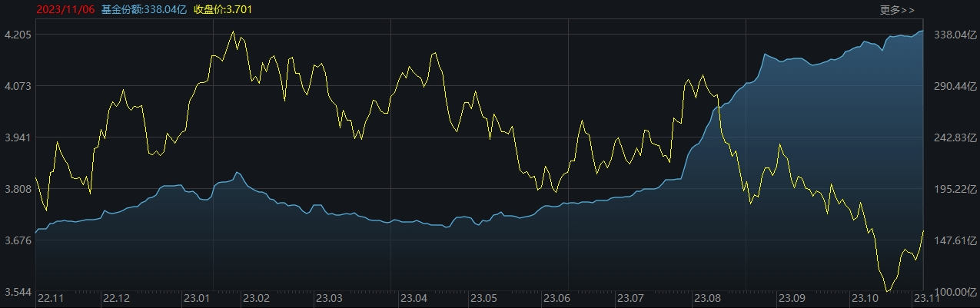Click the 3.544 price axis label
980x308 pixels.
coord(17,292)
